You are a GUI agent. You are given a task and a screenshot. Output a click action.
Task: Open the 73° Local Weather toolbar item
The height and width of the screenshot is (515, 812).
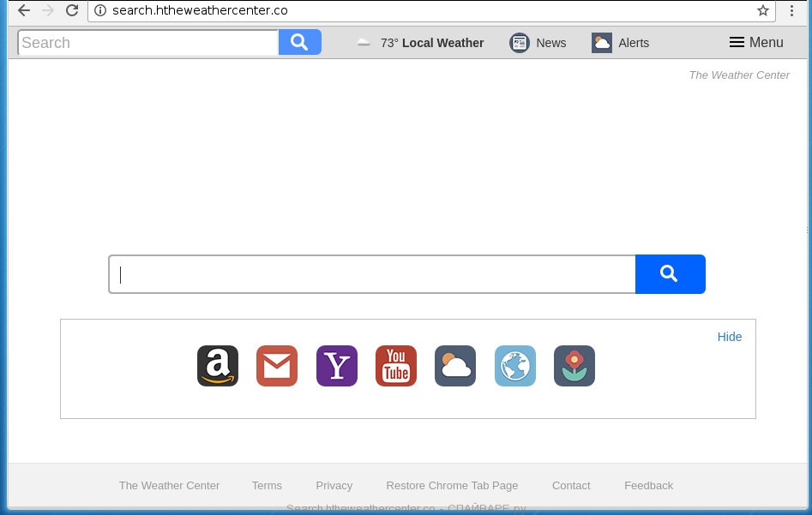click(x=420, y=43)
